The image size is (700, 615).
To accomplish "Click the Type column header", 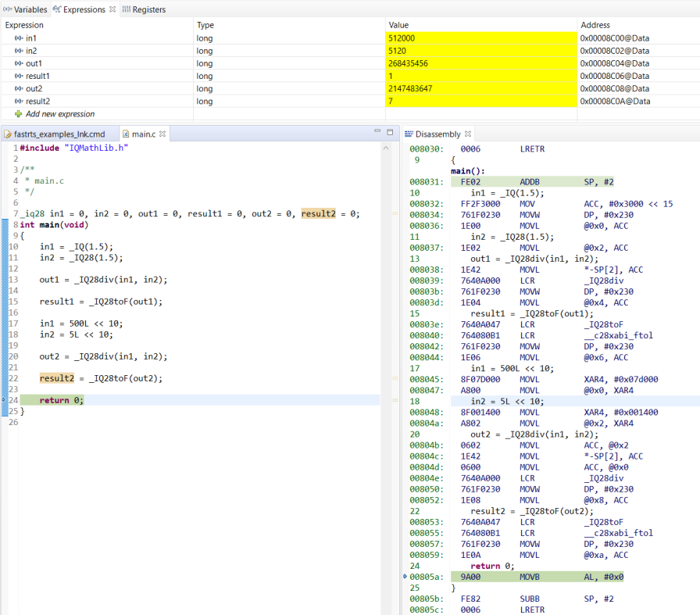I will coord(205,25).
